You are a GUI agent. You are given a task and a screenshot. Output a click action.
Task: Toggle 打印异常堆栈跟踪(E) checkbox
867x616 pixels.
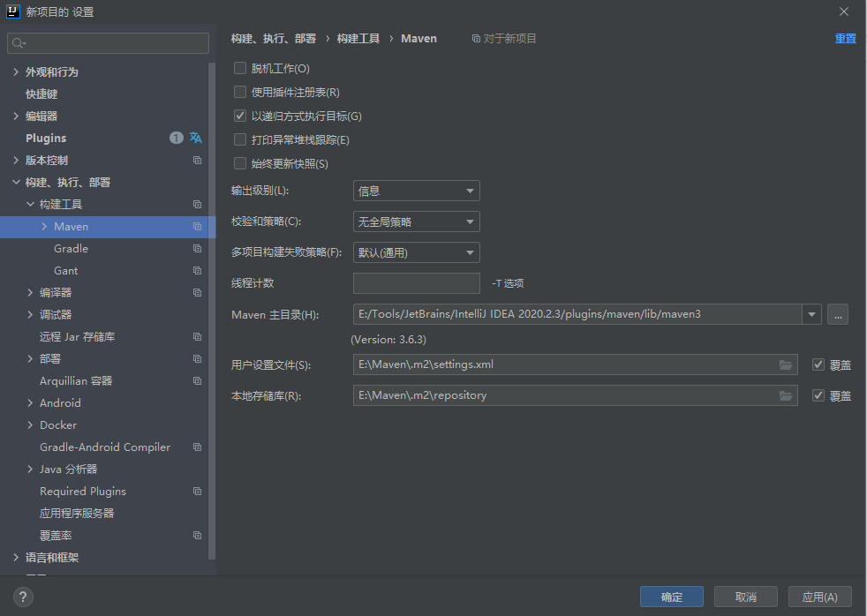point(240,139)
